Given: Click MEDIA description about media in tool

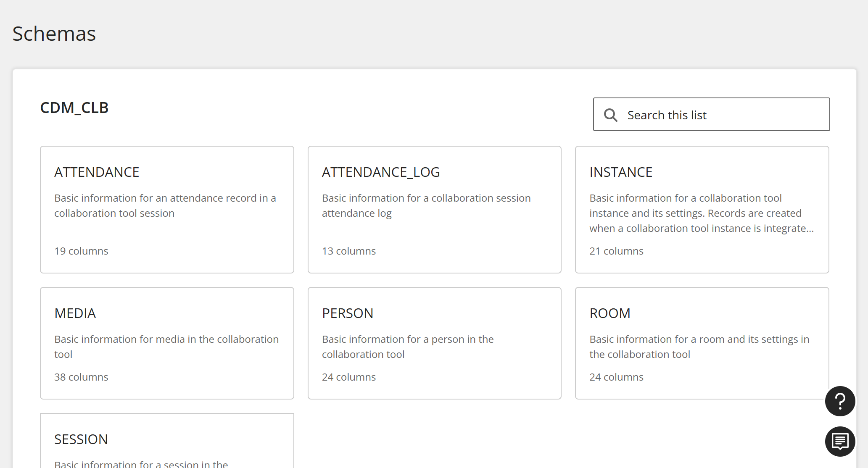Looking at the screenshot, I should 166,347.
